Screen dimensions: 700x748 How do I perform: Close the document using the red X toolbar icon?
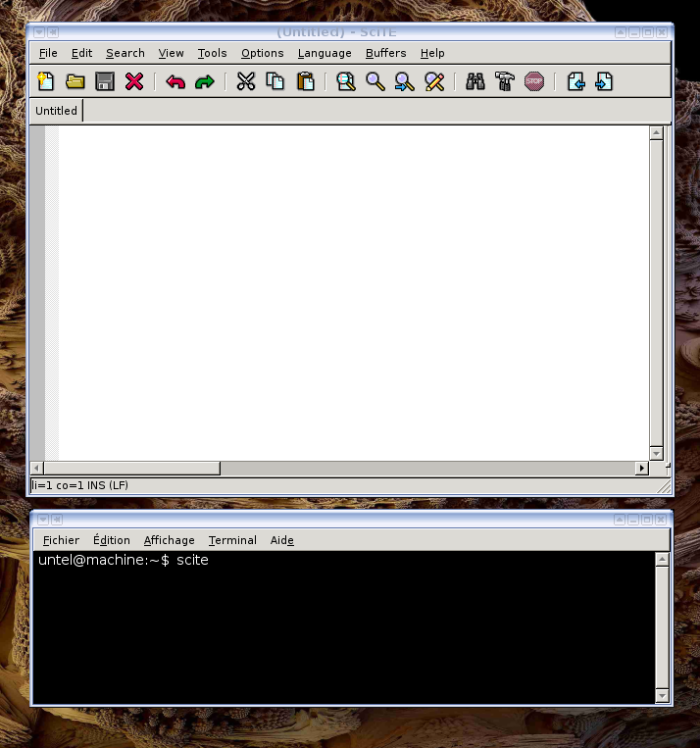coord(134,82)
